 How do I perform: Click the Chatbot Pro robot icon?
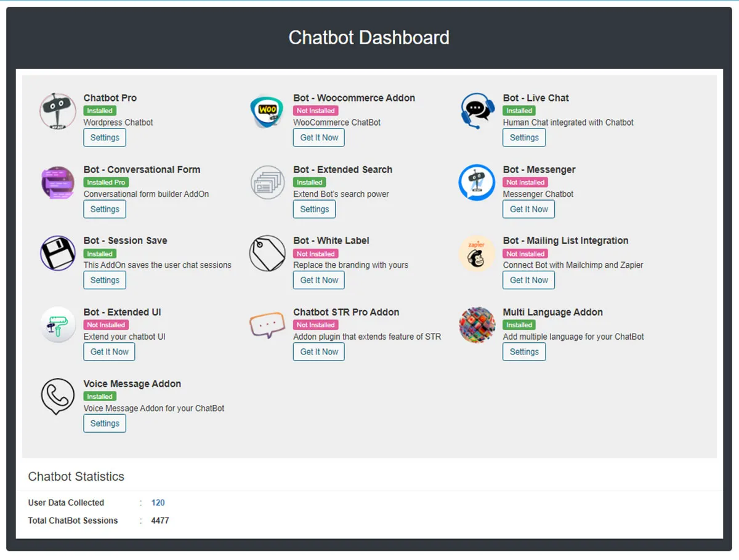coord(58,111)
